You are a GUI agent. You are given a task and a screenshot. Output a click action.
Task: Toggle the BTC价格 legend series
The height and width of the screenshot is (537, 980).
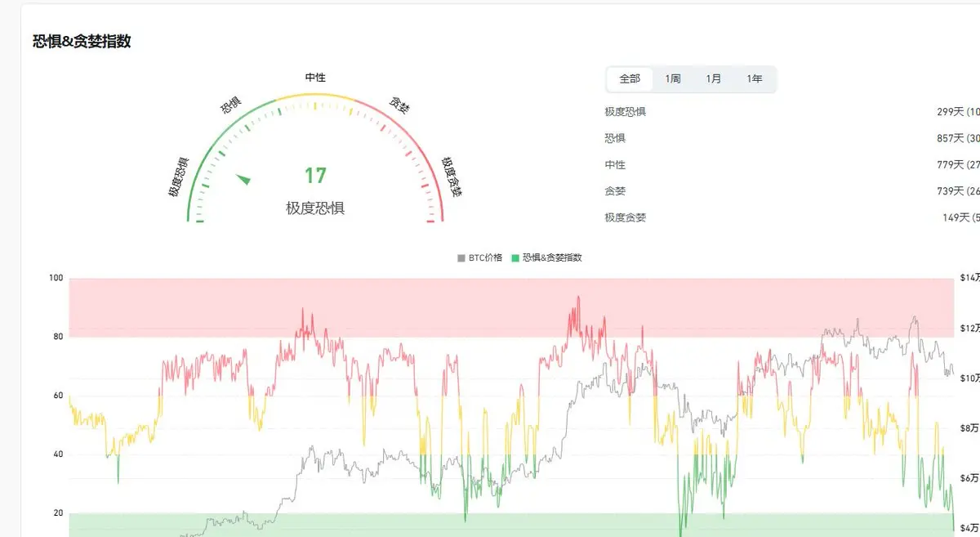point(480,257)
